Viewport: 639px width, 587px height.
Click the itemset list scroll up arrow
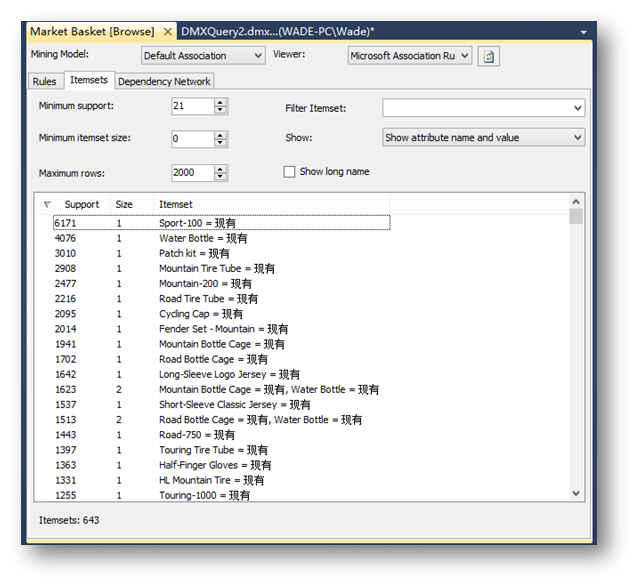tap(576, 202)
